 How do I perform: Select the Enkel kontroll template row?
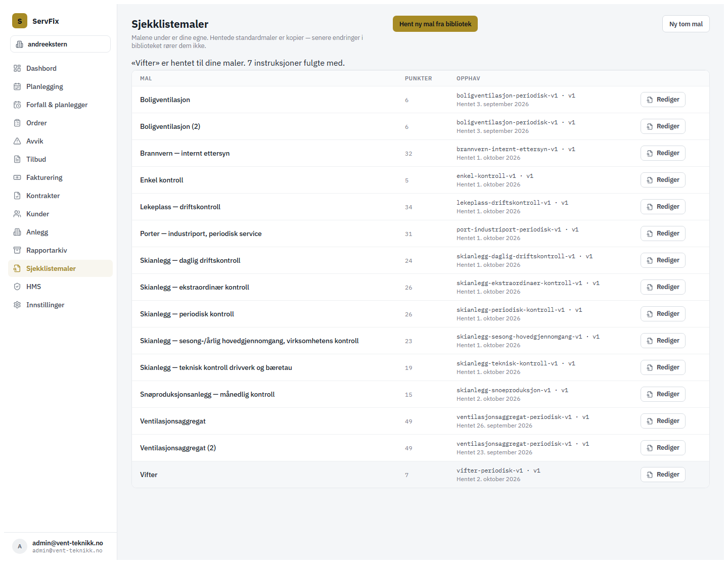click(421, 180)
